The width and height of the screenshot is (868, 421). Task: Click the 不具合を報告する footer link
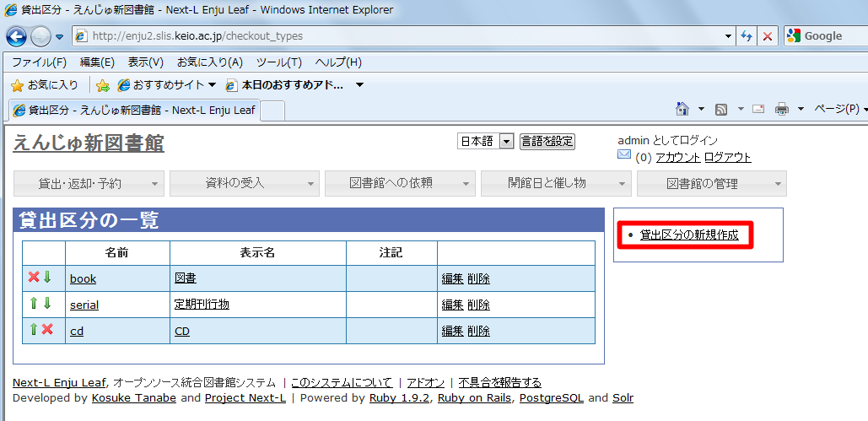pyautogui.click(x=500, y=382)
